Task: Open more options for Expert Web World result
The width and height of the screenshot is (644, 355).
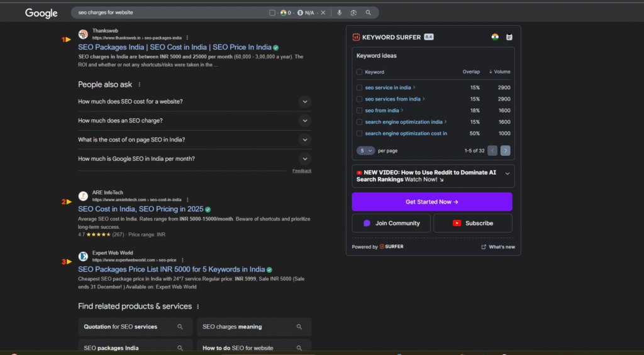Action: click(x=182, y=260)
